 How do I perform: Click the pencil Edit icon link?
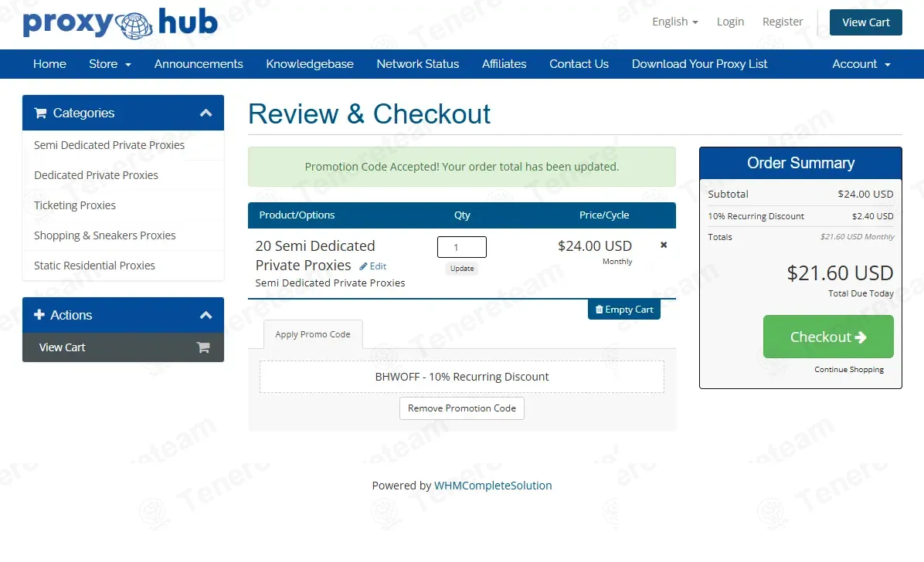(373, 266)
